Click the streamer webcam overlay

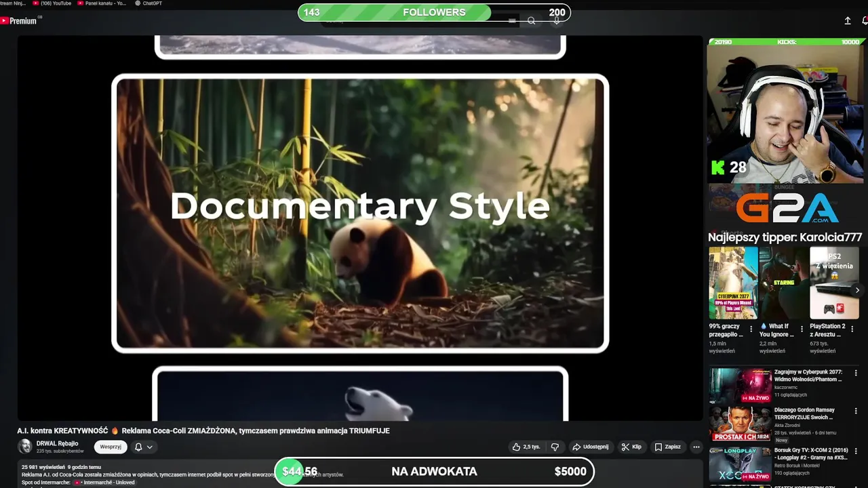tap(785, 115)
